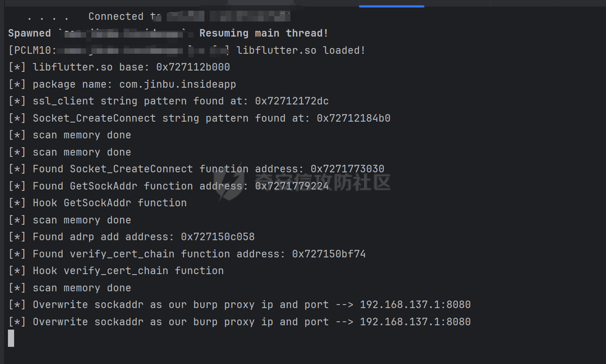Click the GetSockAddr function address 0x7271779224
This screenshot has height=364, width=606.
click(292, 186)
